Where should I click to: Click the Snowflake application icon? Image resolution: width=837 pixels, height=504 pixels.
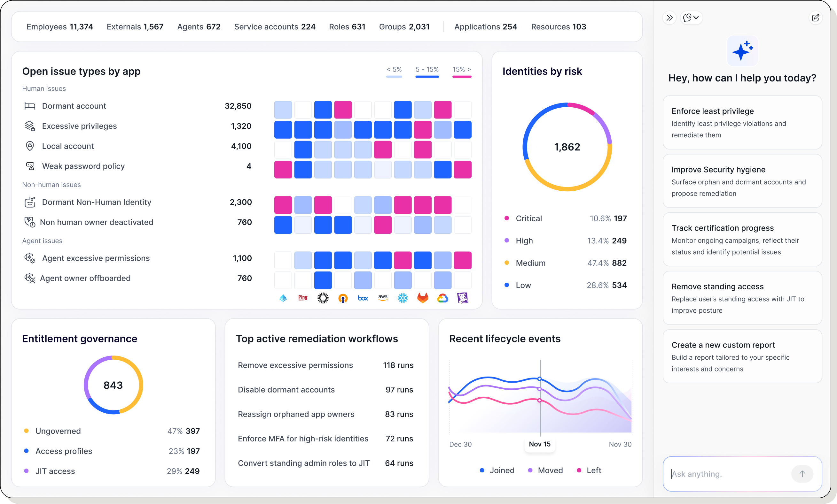[x=403, y=298]
